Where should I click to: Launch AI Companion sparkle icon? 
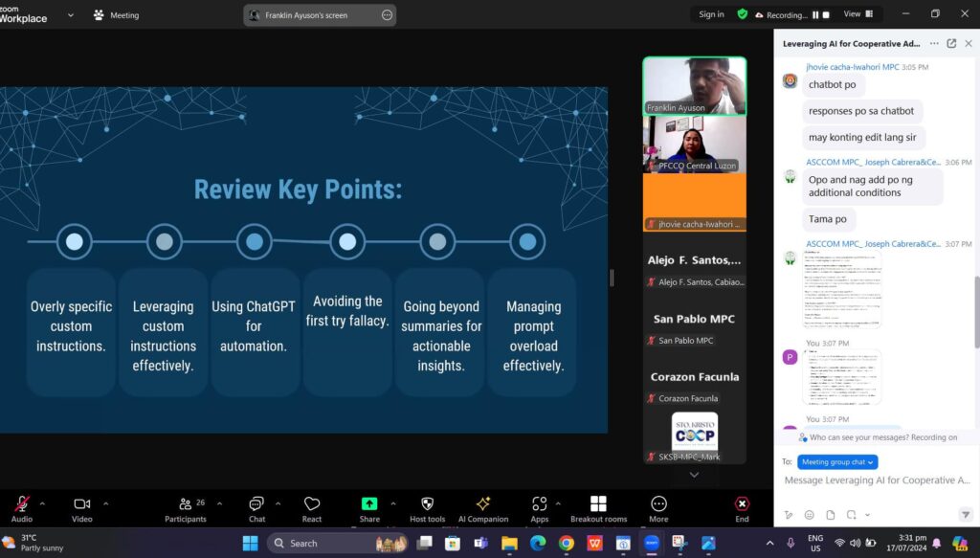coord(483,508)
